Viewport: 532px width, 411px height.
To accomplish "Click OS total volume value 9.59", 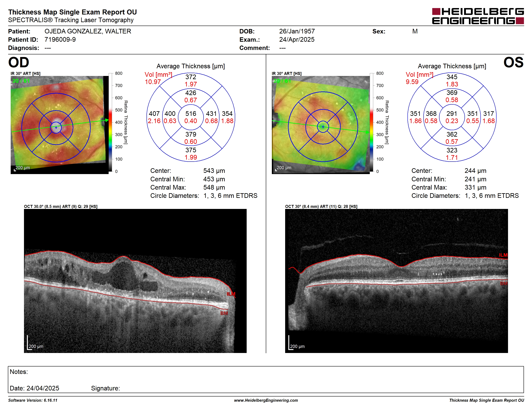I will click(412, 82).
